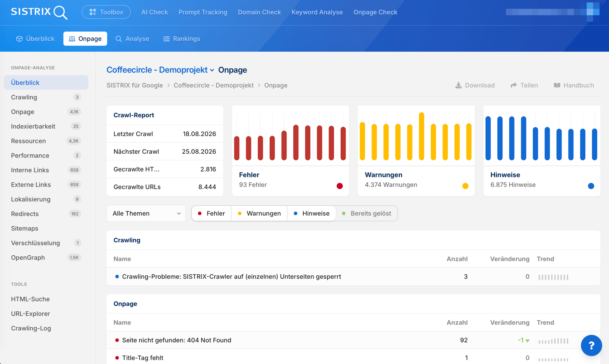Open the URL-Explorer tool
Viewport: 609px width, 364px height.
(46, 314)
